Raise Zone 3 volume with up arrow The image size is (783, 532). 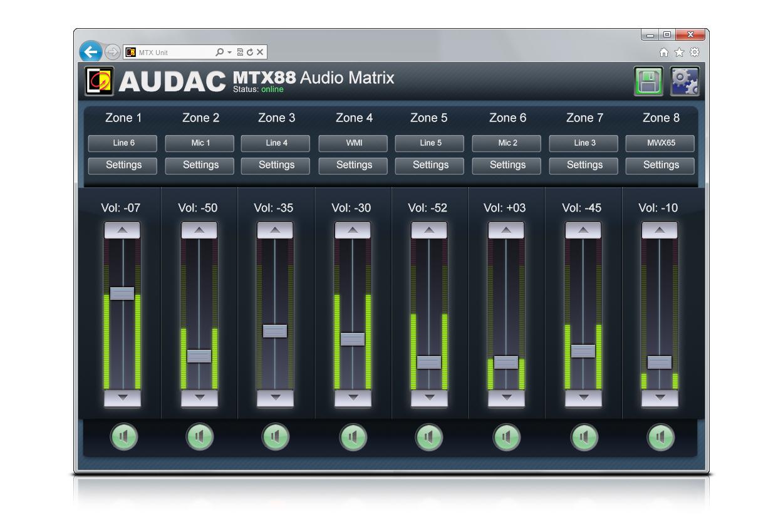click(275, 230)
